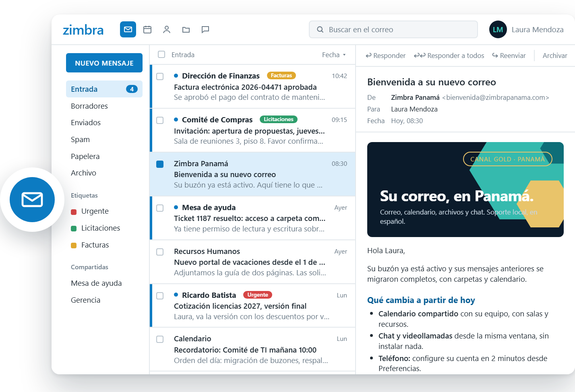Open the Su correo, en Panamá banner image
This screenshot has width=575, height=392.
click(465, 190)
